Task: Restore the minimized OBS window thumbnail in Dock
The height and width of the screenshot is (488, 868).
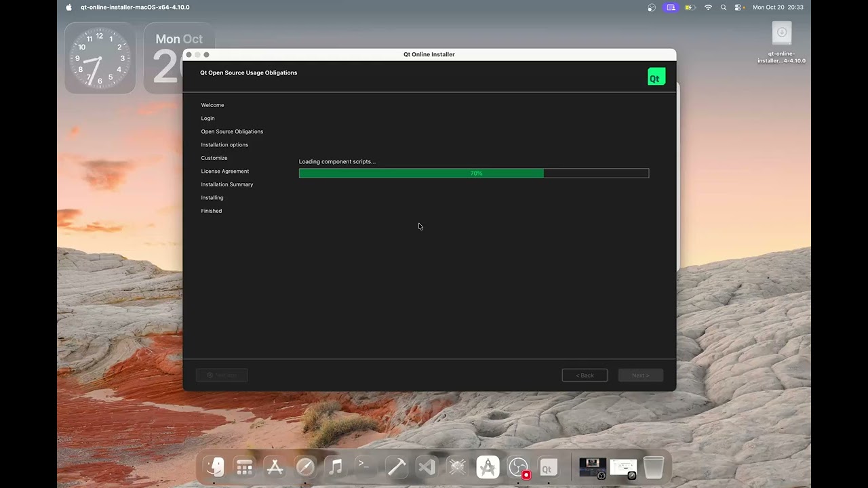Action: pyautogui.click(x=593, y=467)
